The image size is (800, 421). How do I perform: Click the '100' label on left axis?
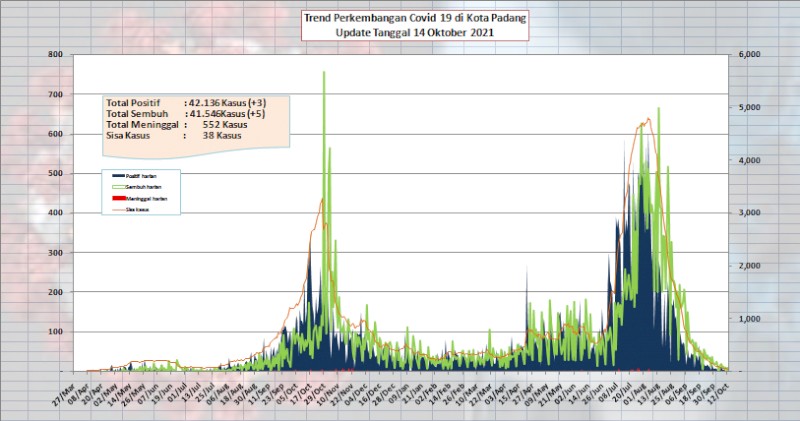[56, 332]
